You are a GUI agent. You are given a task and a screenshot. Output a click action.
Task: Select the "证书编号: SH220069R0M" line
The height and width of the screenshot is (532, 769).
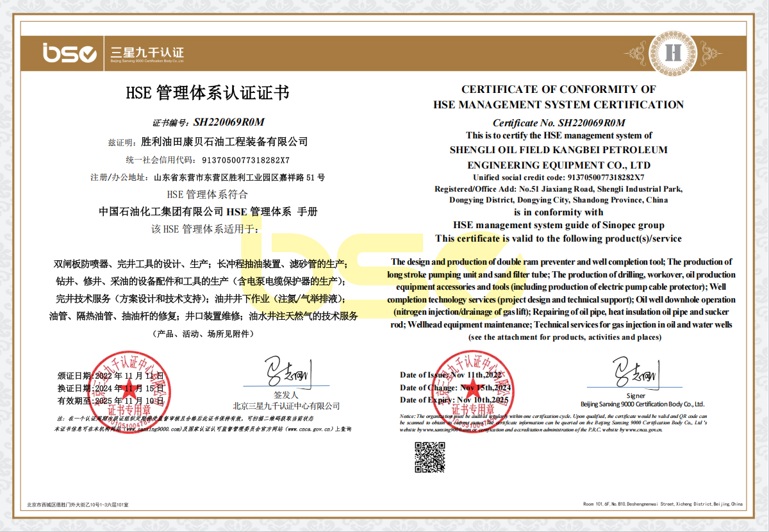click(x=208, y=122)
